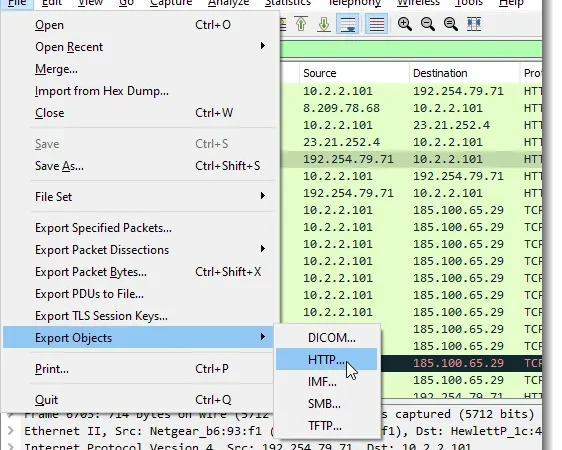Open the Capture menu
Image resolution: width=562 pixels, height=450 pixels.
tap(171, 3)
